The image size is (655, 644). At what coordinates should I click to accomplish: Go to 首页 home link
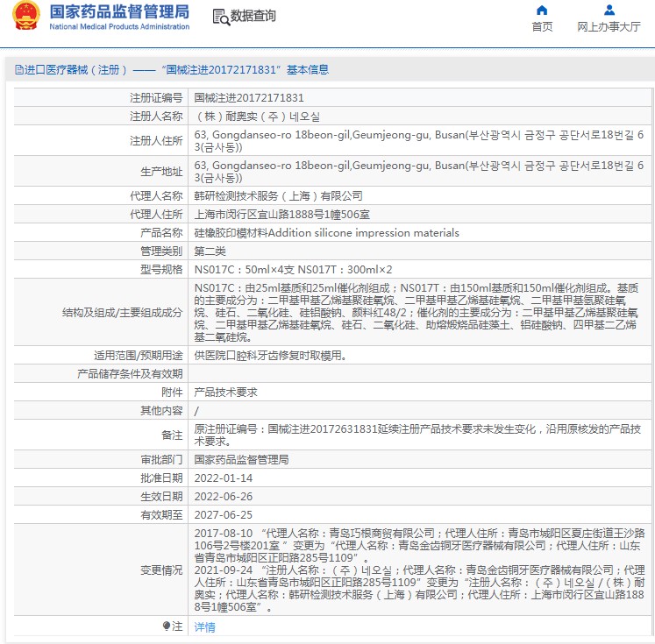tap(542, 26)
